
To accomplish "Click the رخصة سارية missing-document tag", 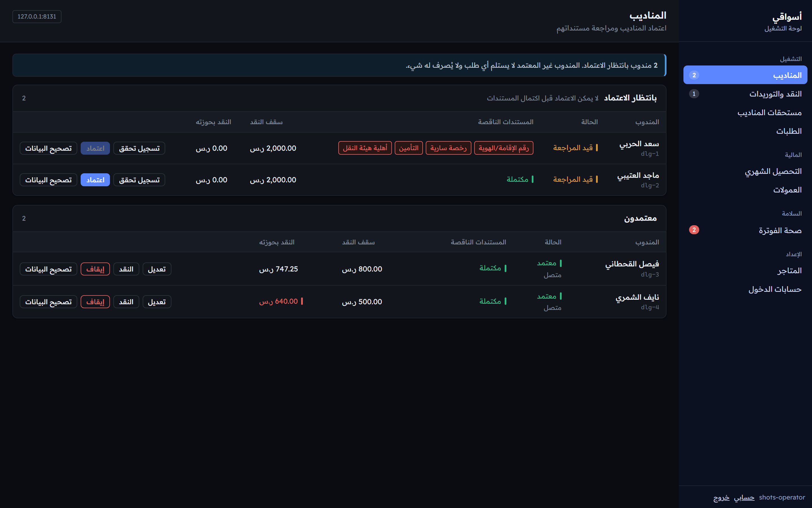I will point(448,148).
